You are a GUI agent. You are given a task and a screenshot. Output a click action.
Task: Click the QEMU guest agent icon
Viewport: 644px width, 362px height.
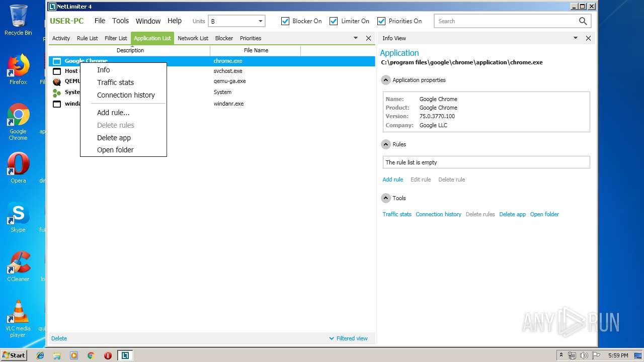pos(57,81)
